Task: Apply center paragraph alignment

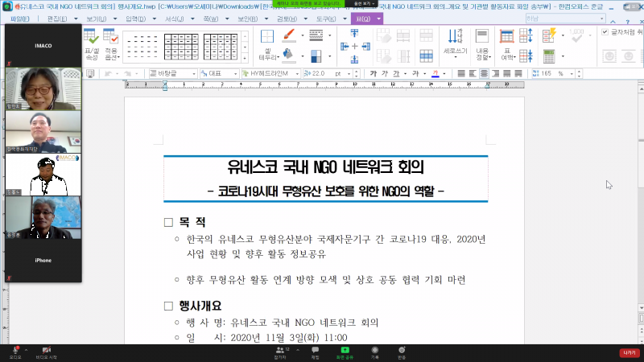Action: (485, 73)
